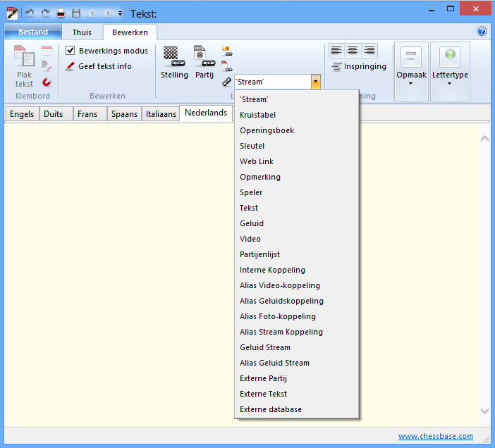Click the red magnet icon in Klembord

tap(47, 82)
